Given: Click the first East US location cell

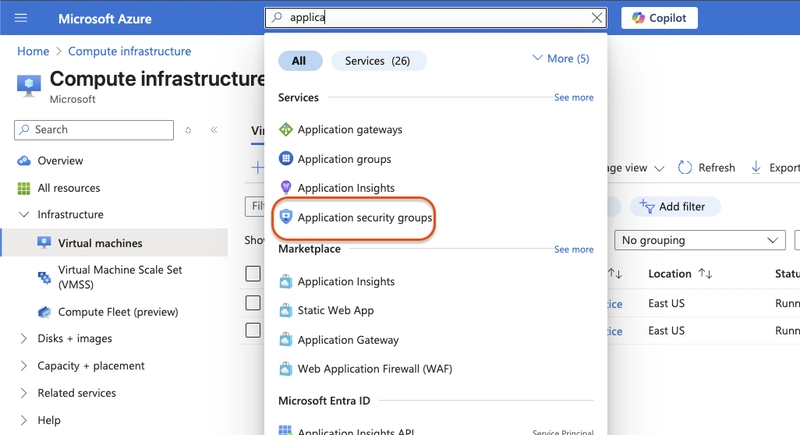Looking at the screenshot, I should 666,303.
